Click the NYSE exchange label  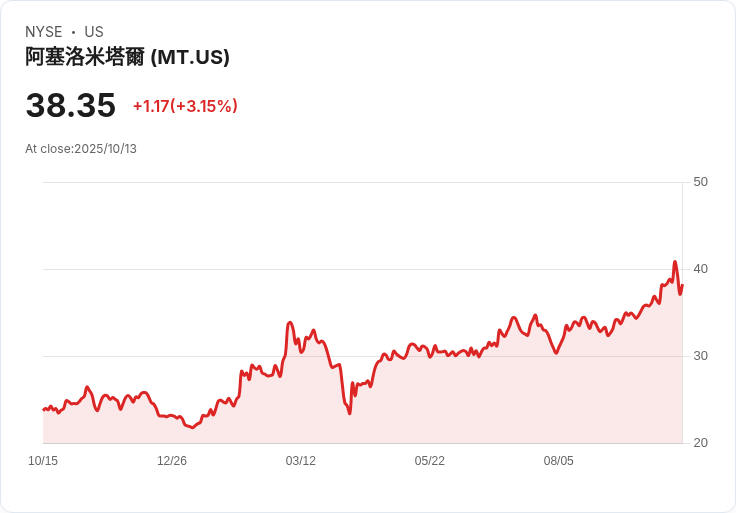click(44, 32)
